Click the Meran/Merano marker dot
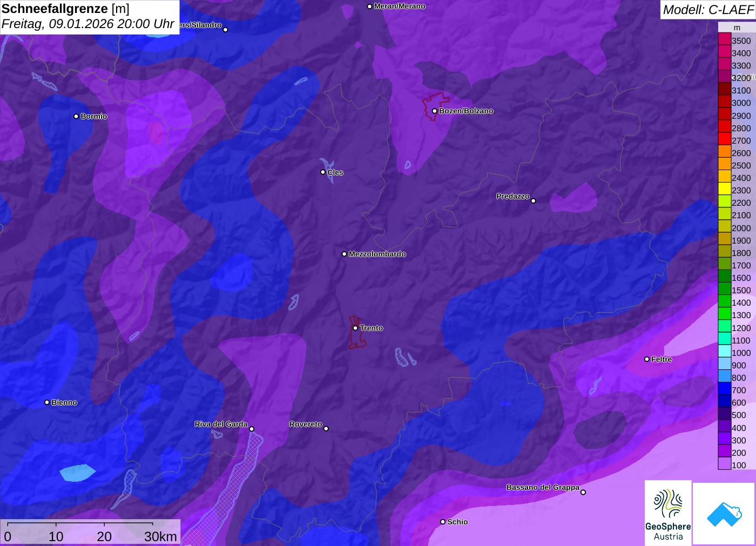 pos(369,6)
